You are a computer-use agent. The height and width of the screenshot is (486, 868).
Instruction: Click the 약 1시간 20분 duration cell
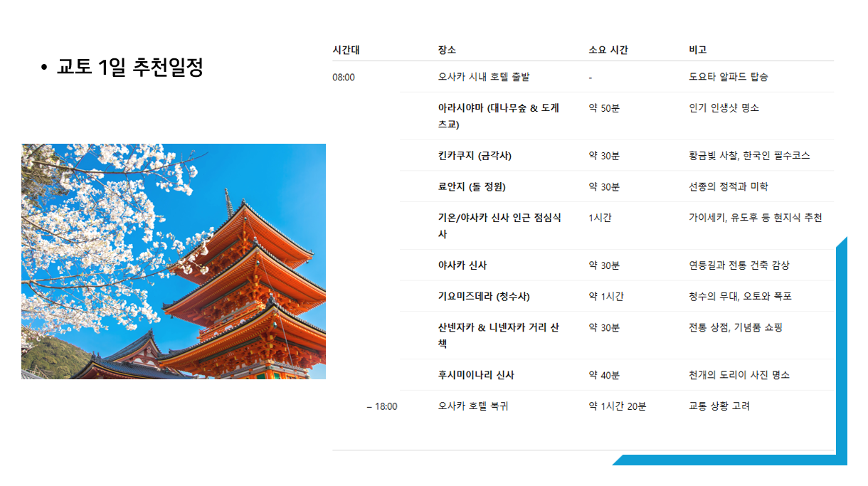pyautogui.click(x=617, y=406)
